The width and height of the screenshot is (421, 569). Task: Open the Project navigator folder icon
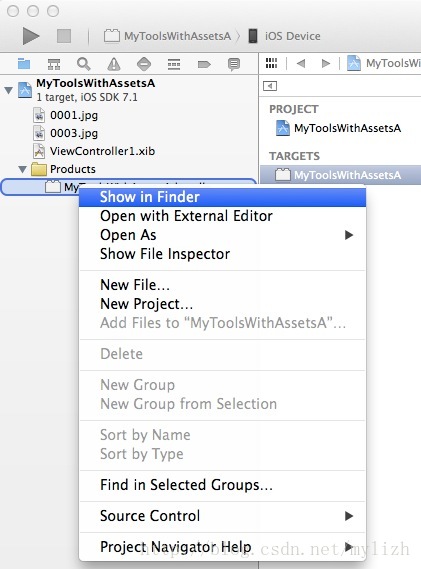tap(24, 64)
